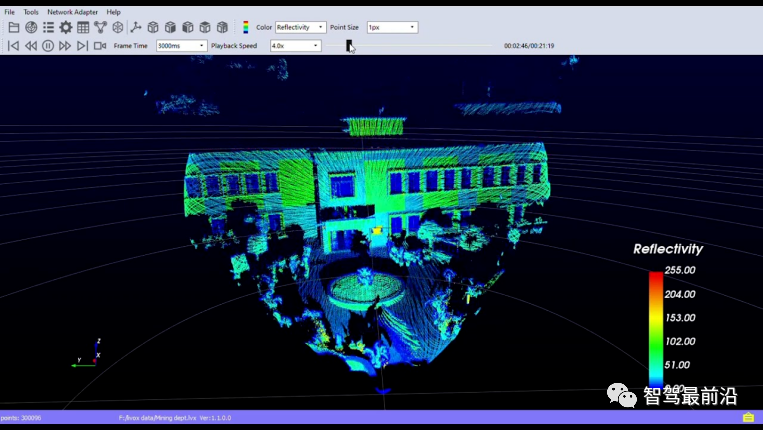Click the fast forward button
Viewport: 763px width, 430px height.
65,46
